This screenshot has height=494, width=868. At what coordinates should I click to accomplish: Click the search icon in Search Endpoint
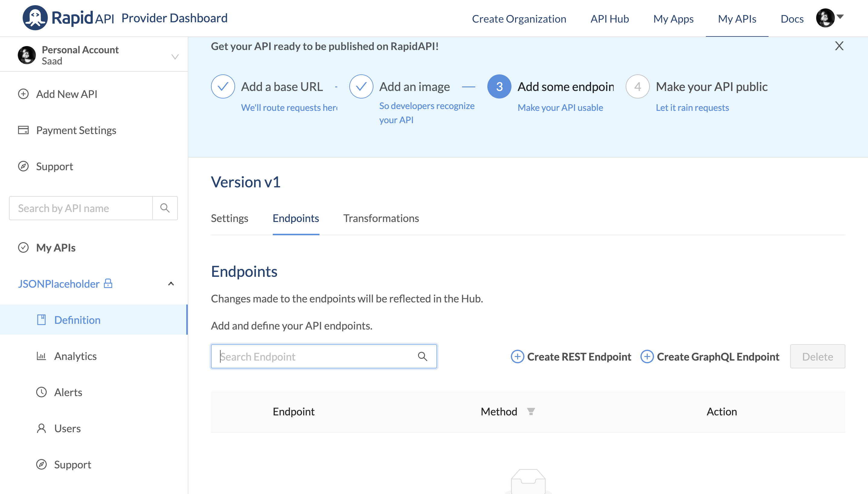pyautogui.click(x=422, y=356)
